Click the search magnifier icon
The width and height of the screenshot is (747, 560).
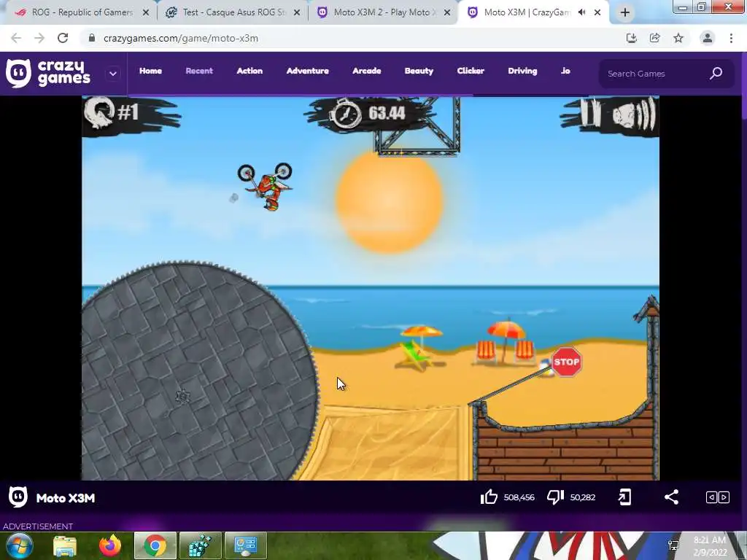pyautogui.click(x=716, y=74)
